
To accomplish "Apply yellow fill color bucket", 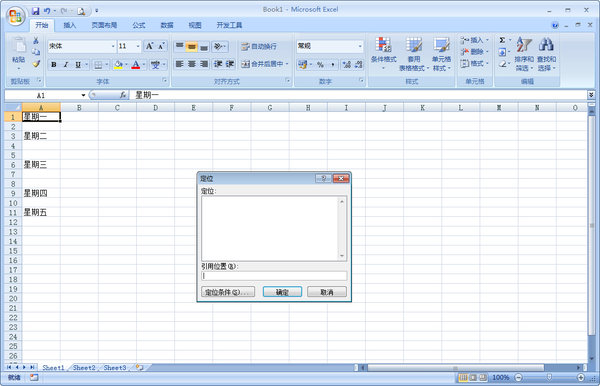I will (x=119, y=65).
